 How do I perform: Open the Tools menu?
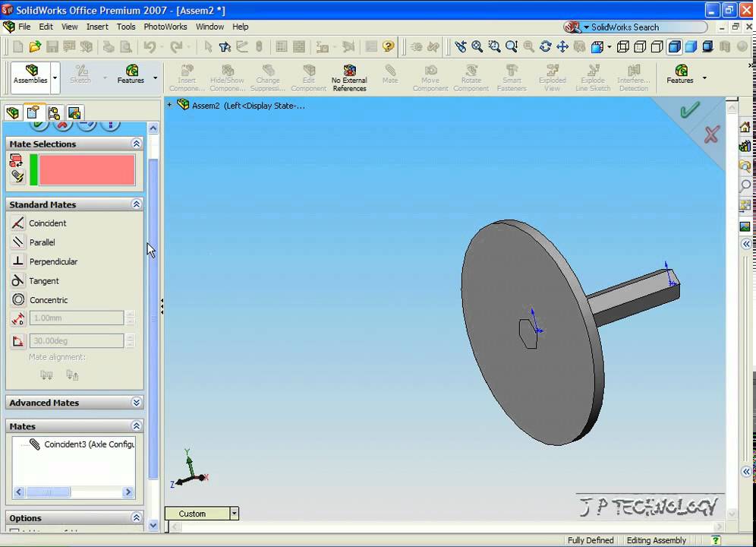pyautogui.click(x=126, y=27)
